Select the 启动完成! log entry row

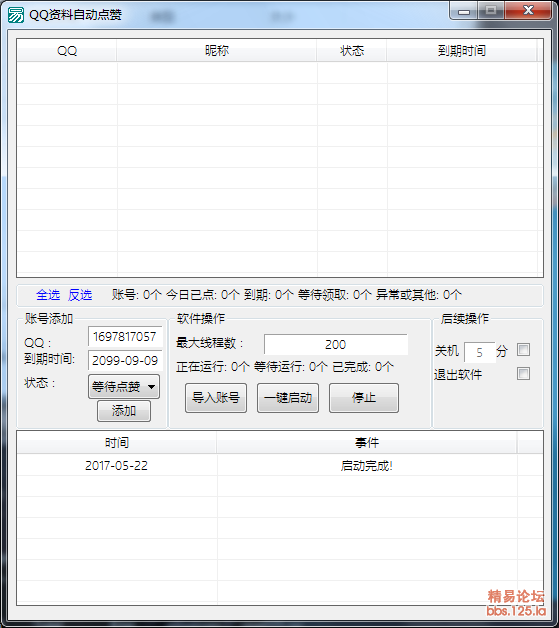click(x=280, y=465)
